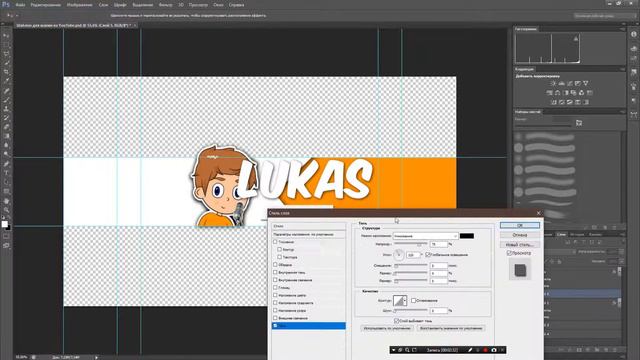Image resolution: width=640 pixels, height=360 pixels.
Task: Select the Magic Wand tool
Action: 6,63
